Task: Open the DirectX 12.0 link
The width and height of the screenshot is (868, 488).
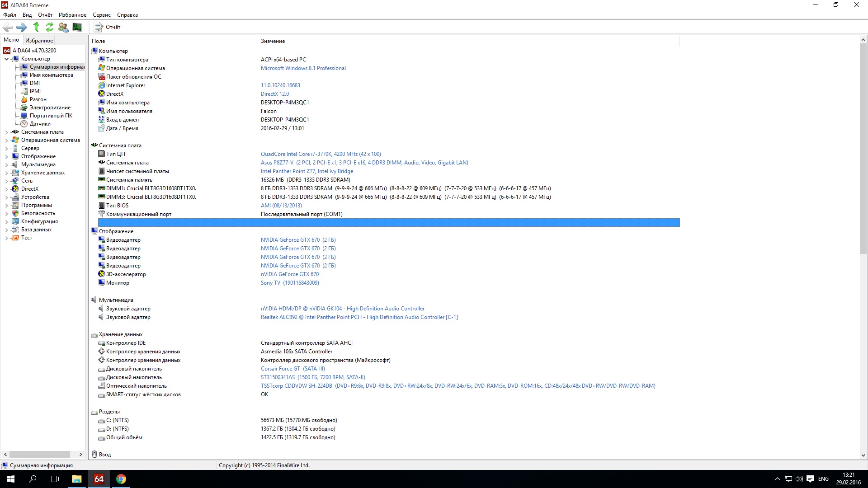Action: (275, 94)
